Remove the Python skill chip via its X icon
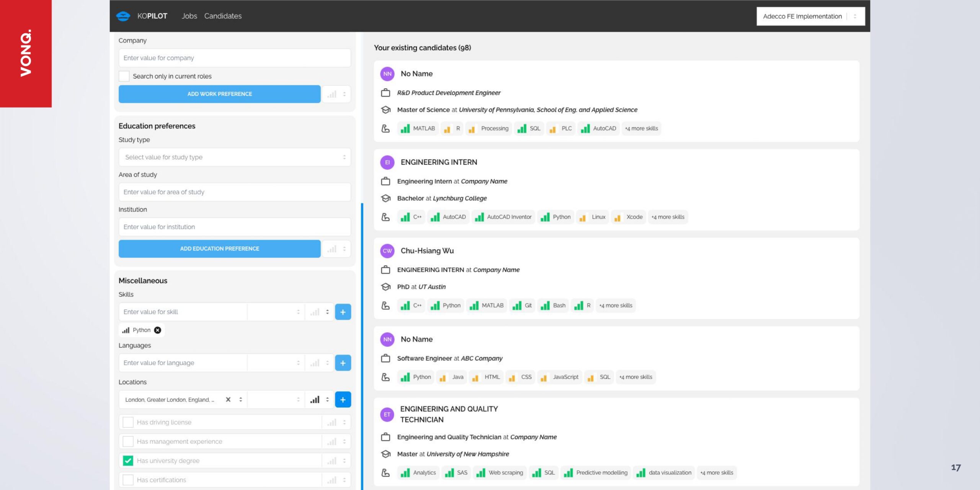This screenshot has height=490, width=980. (x=157, y=330)
